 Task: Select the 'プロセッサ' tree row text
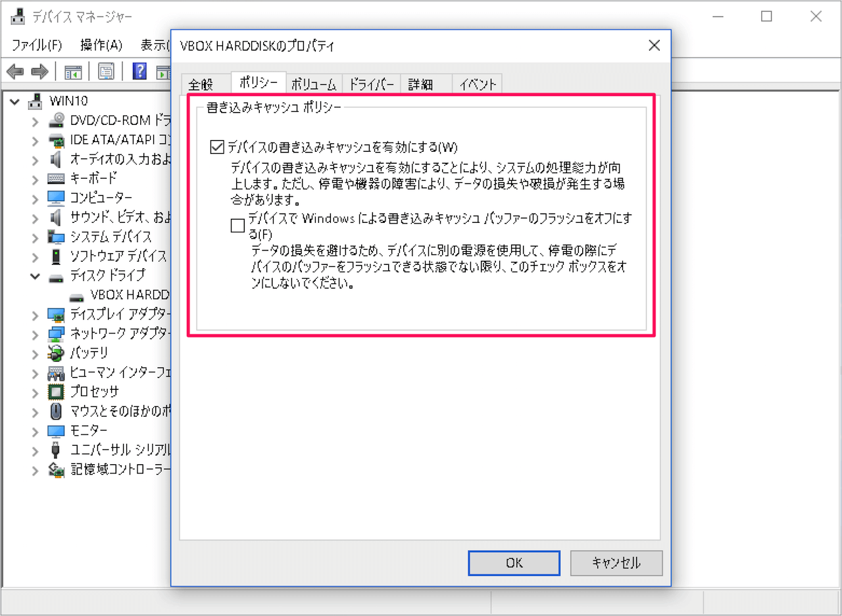(x=95, y=392)
